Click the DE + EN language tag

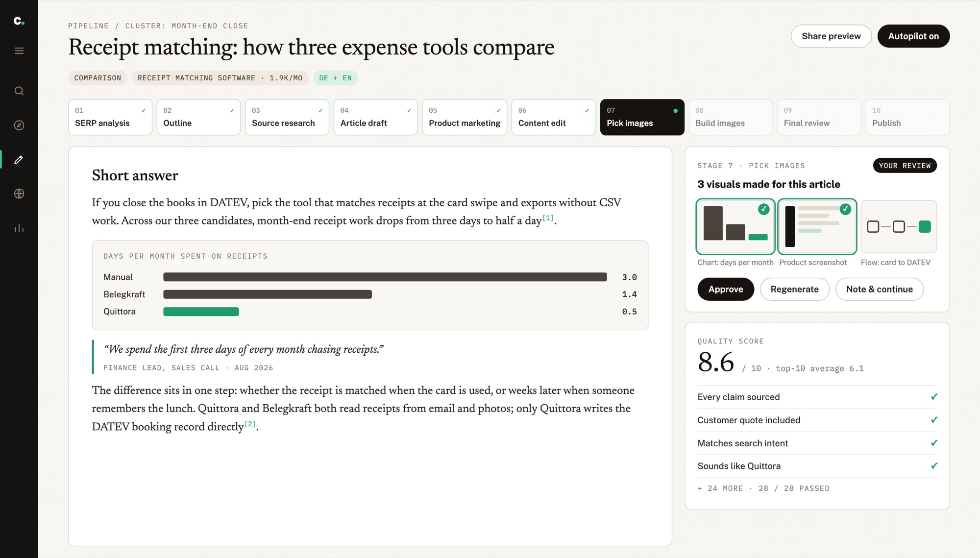335,78
